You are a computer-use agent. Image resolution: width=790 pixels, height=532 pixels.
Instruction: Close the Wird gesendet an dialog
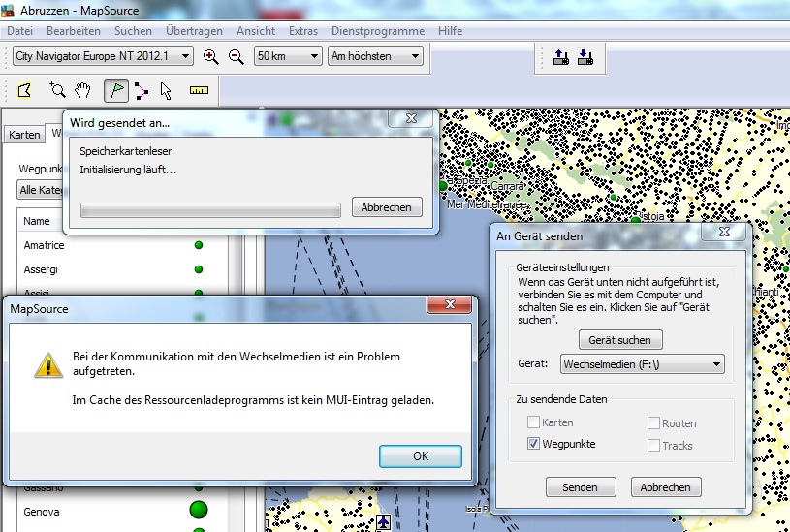[x=411, y=118]
